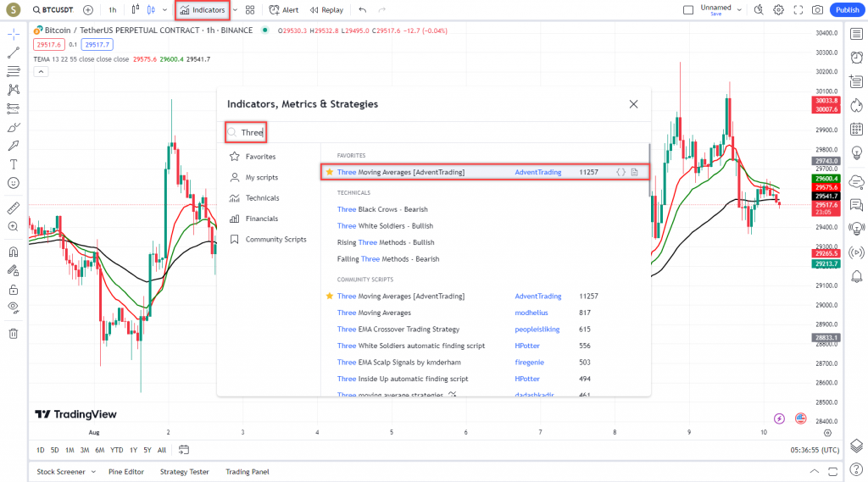Add a symbol to compare
Screen dimensions: 868x482
coord(88,10)
